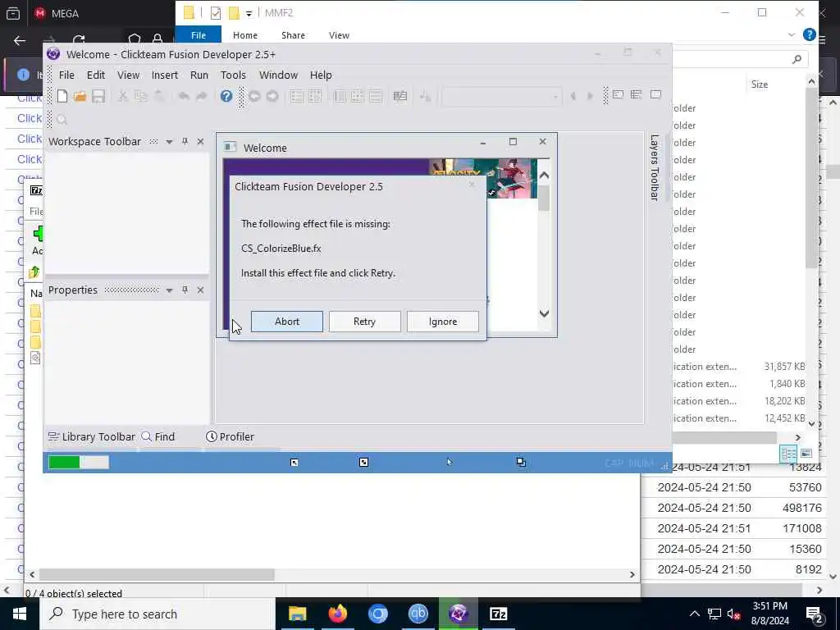The image size is (840, 630).
Task: Toggle the Properties panel pin
Action: [x=185, y=290]
